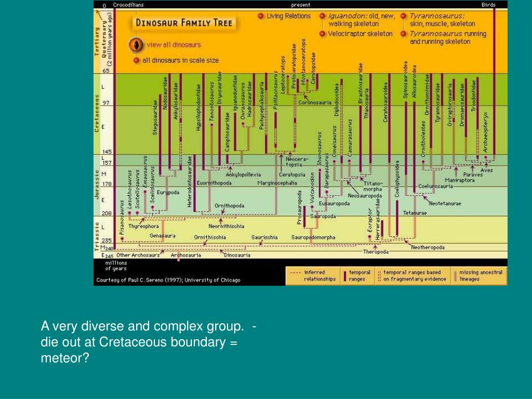
Task: Click the red bullet next to Living Relations
Action: point(261,16)
